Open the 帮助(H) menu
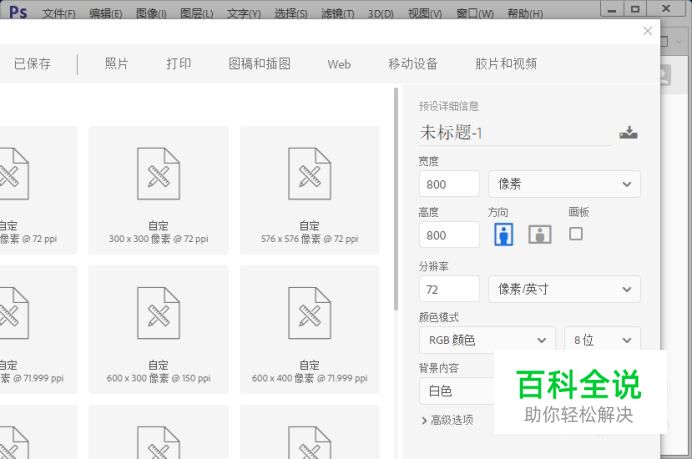Screen dimensions: 692x459 [x=525, y=13]
